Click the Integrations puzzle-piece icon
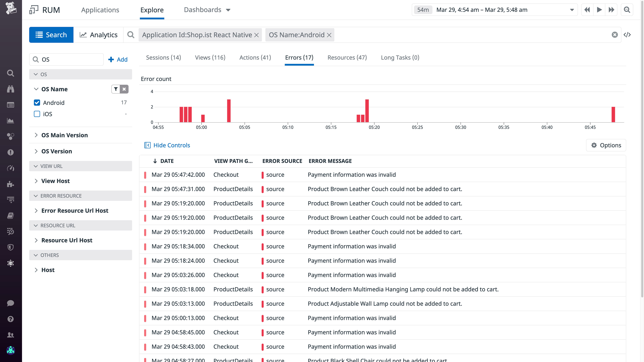The height and width of the screenshot is (362, 644). click(10, 184)
